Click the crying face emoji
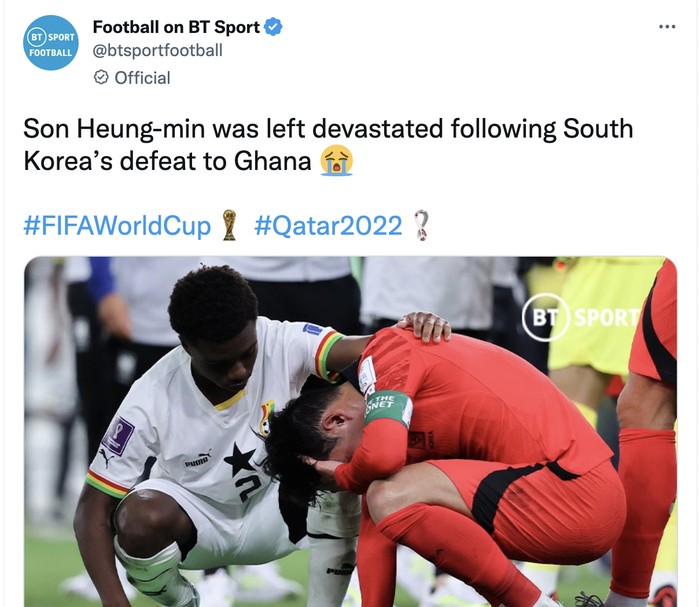The height and width of the screenshot is (607, 700). click(337, 161)
